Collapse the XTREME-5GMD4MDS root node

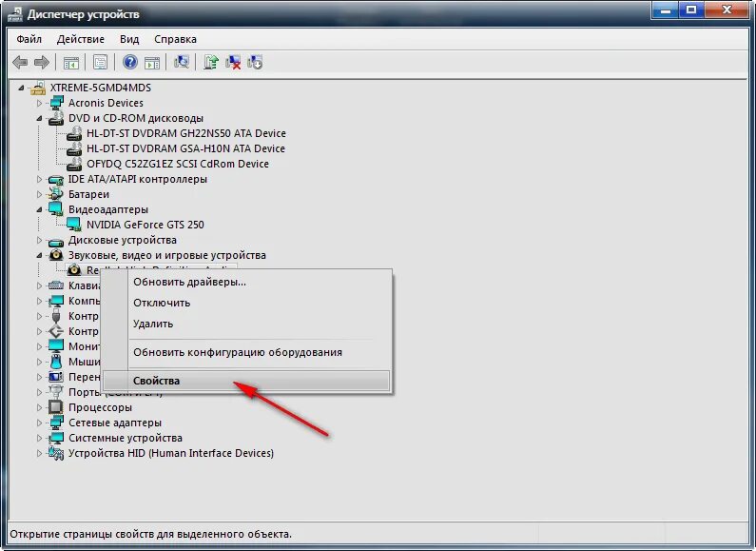21,88
